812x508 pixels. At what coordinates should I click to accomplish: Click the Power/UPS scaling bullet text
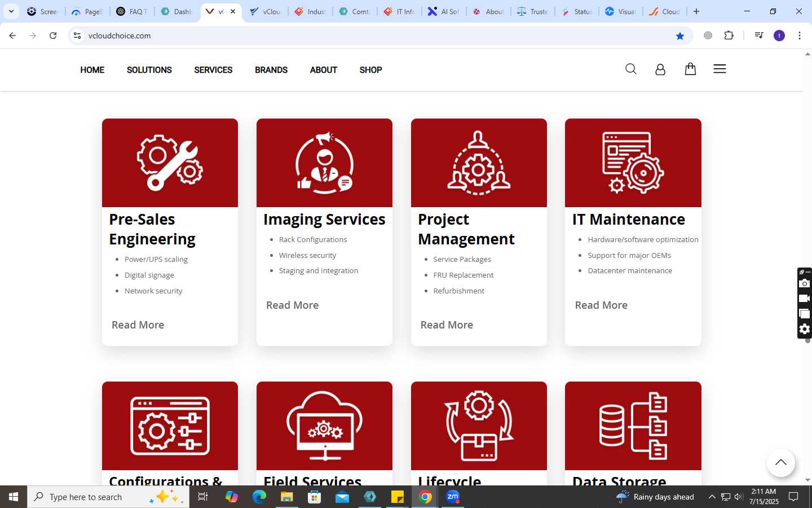[x=156, y=259]
